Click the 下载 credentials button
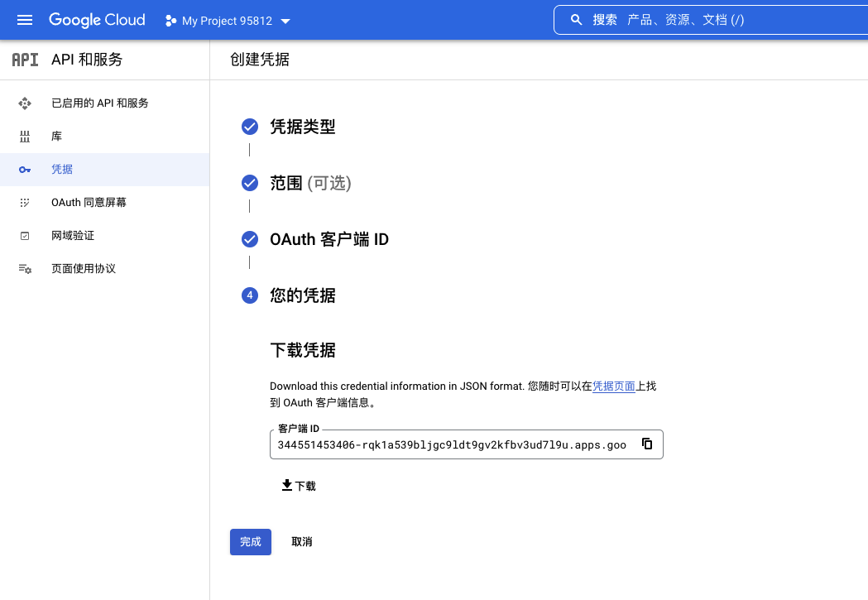868x600 pixels. (x=299, y=486)
